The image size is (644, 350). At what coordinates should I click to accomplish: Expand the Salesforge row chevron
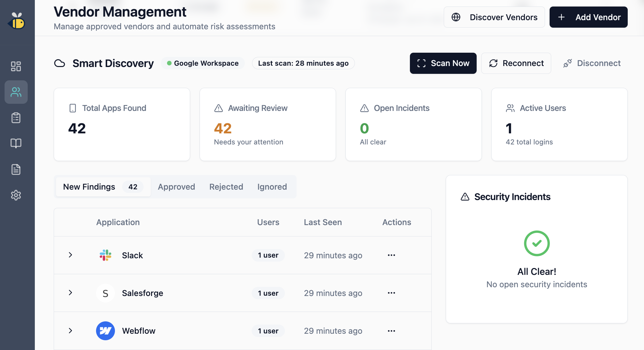[70, 293]
